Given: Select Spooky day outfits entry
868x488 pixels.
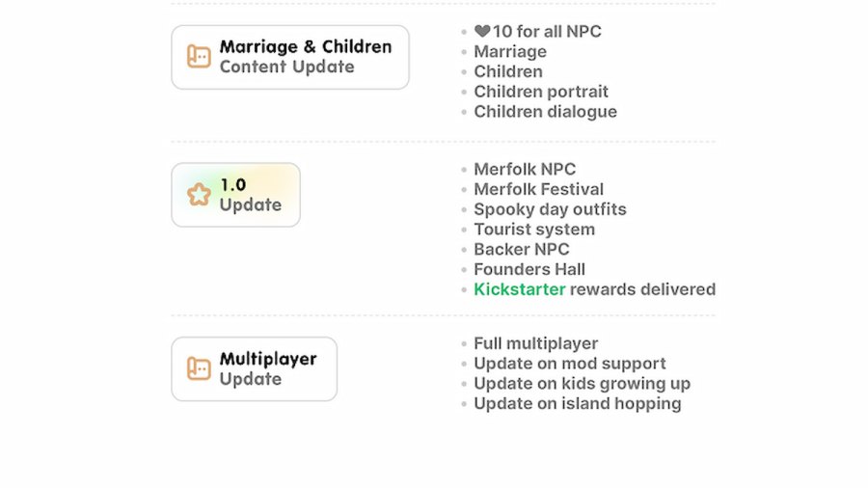Looking at the screenshot, I should tap(550, 209).
